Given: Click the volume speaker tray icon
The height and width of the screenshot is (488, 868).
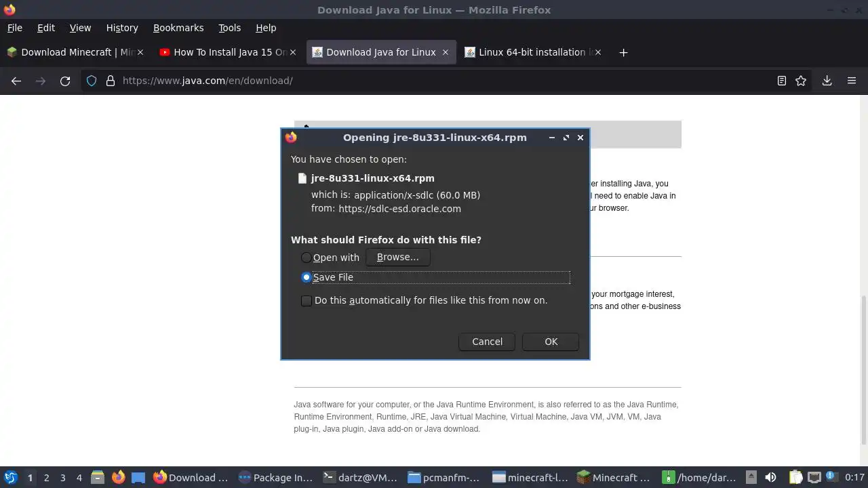Looking at the screenshot, I should coord(770,477).
